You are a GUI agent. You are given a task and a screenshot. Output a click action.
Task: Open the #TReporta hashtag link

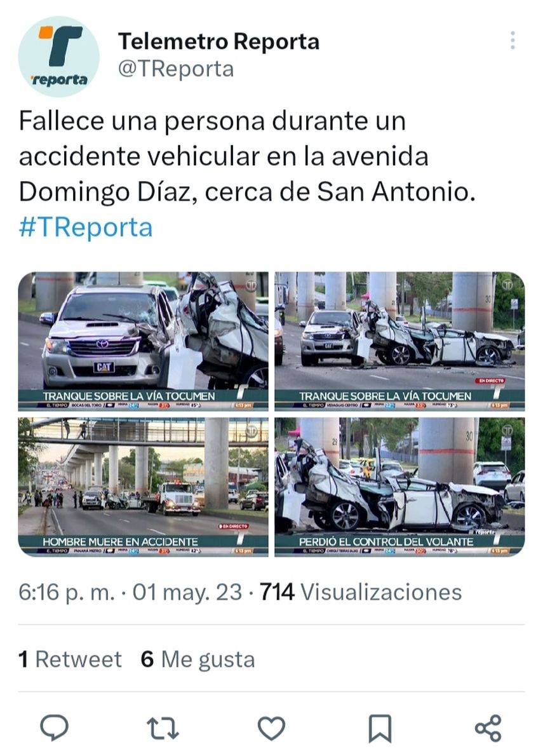pyautogui.click(x=86, y=227)
